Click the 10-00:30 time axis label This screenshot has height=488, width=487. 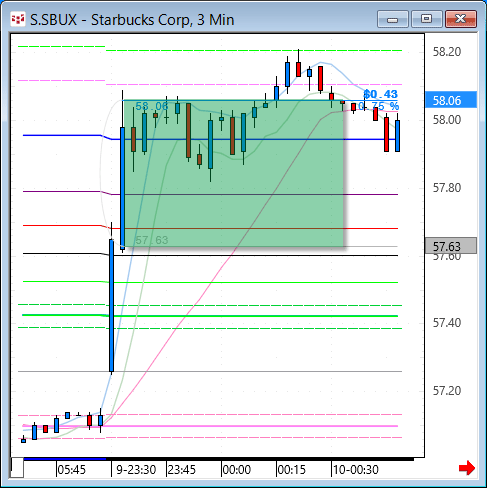coord(356,470)
